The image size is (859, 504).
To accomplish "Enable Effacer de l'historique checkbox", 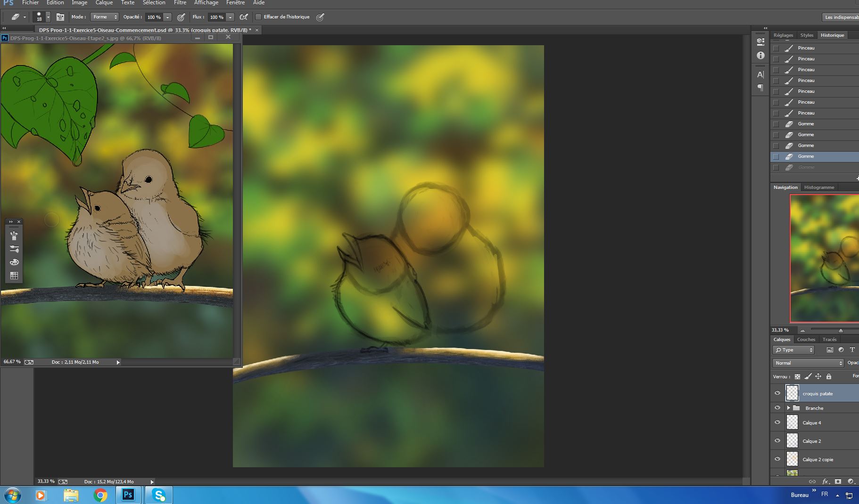I will pyautogui.click(x=258, y=17).
